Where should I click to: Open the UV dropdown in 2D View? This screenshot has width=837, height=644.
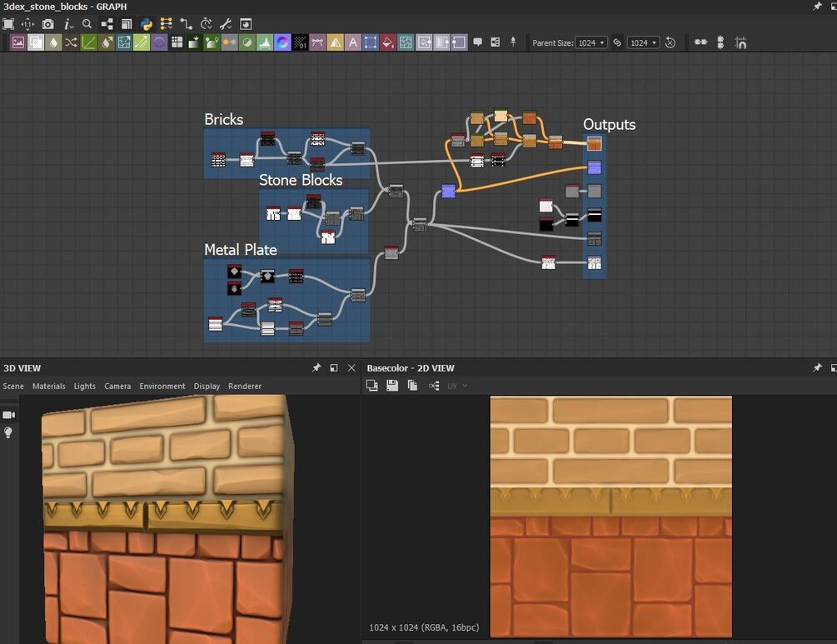pos(457,386)
